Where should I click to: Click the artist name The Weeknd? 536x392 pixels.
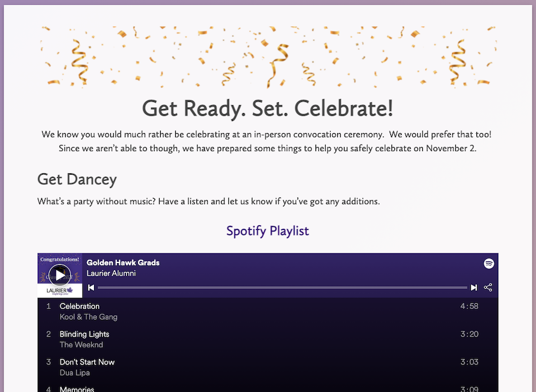point(81,345)
